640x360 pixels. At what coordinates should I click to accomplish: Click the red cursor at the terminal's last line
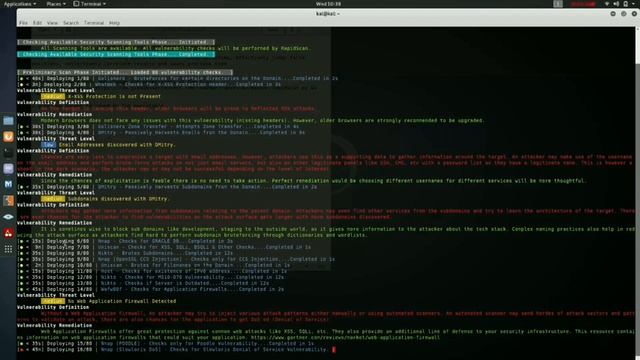(334, 349)
